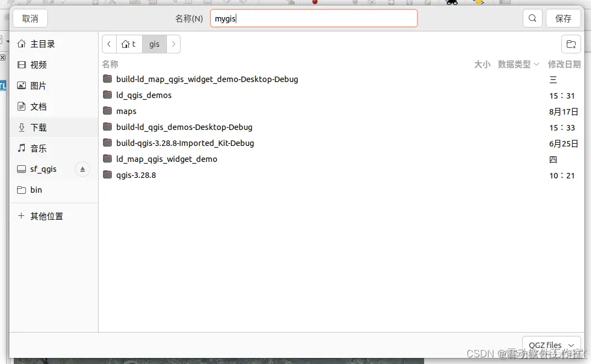Screen dimensions: 591x364
Task: Sort by 大小 column header
Action: click(x=482, y=64)
